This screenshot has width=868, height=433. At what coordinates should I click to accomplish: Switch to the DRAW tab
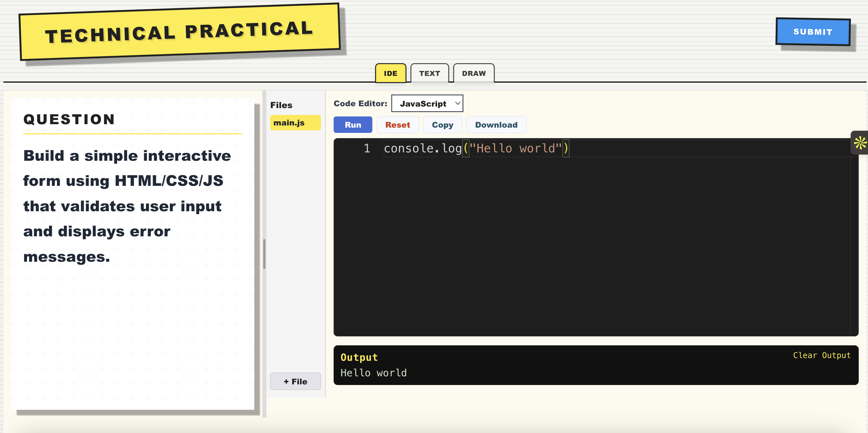(x=473, y=73)
